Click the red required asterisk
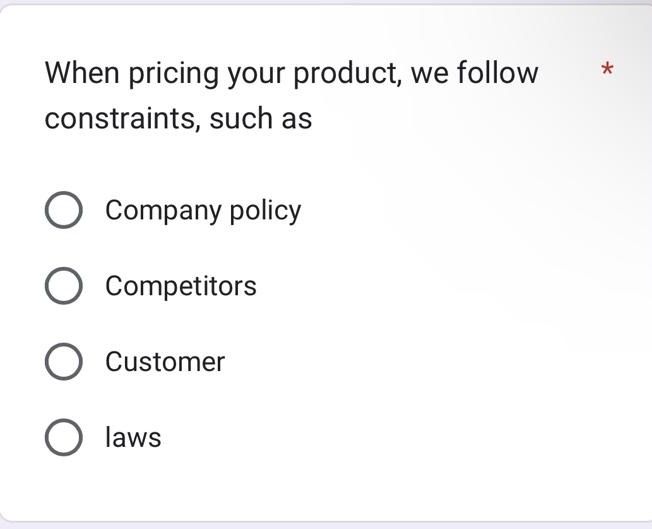 (606, 70)
